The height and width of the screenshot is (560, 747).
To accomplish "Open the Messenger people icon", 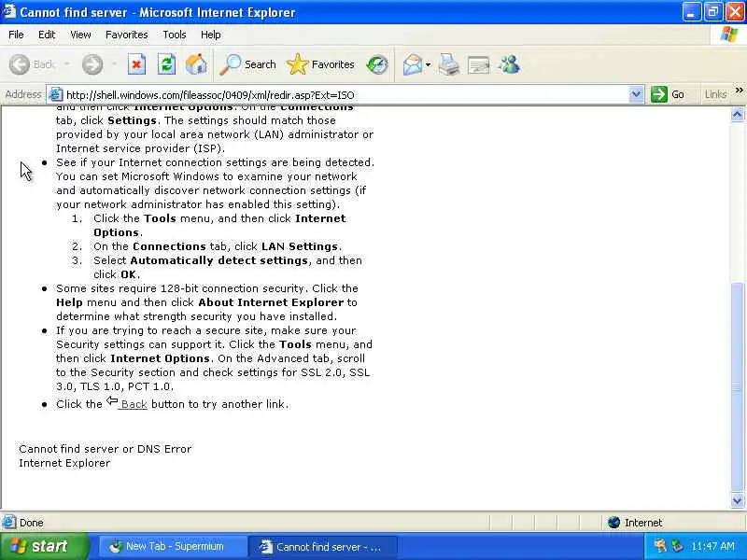I will [509, 64].
